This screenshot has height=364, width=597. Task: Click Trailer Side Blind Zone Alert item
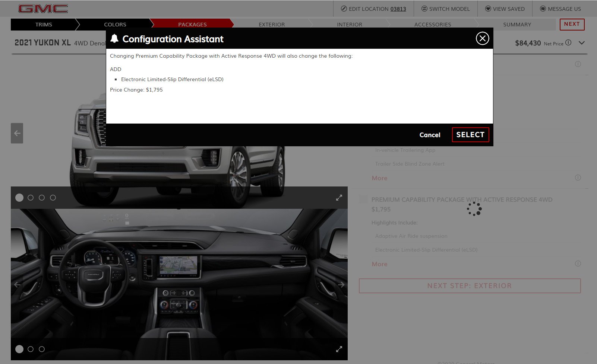410,164
